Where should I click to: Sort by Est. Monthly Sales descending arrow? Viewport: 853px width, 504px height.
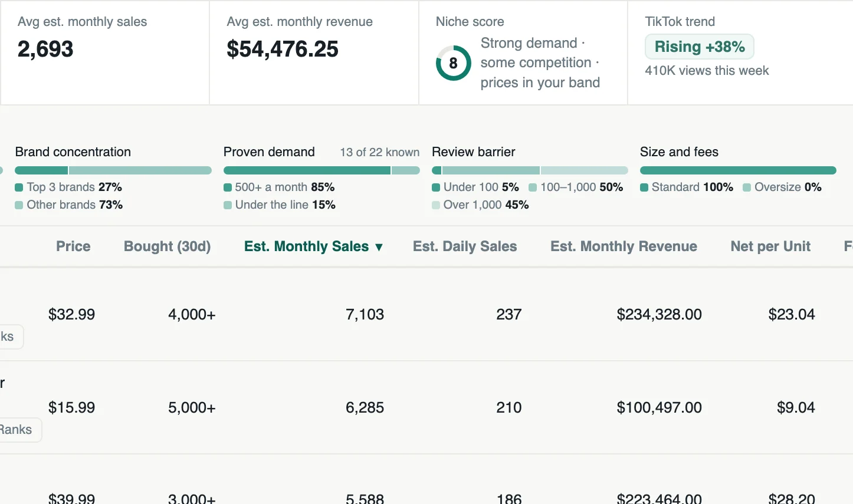point(379,247)
